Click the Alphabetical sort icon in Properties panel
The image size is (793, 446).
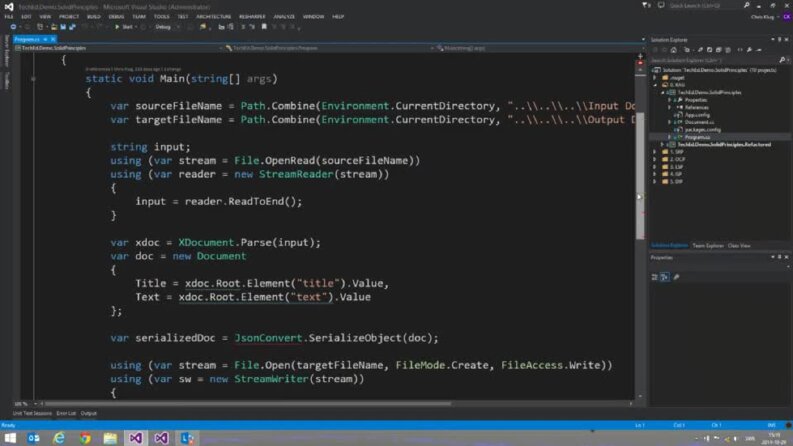pyautogui.click(x=665, y=277)
